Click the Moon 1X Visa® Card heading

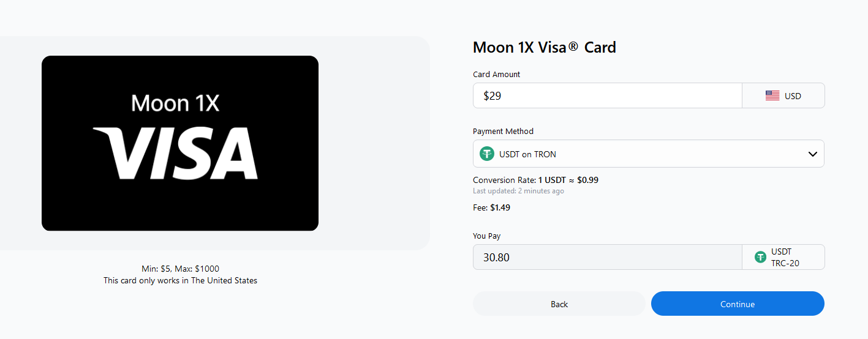(545, 47)
